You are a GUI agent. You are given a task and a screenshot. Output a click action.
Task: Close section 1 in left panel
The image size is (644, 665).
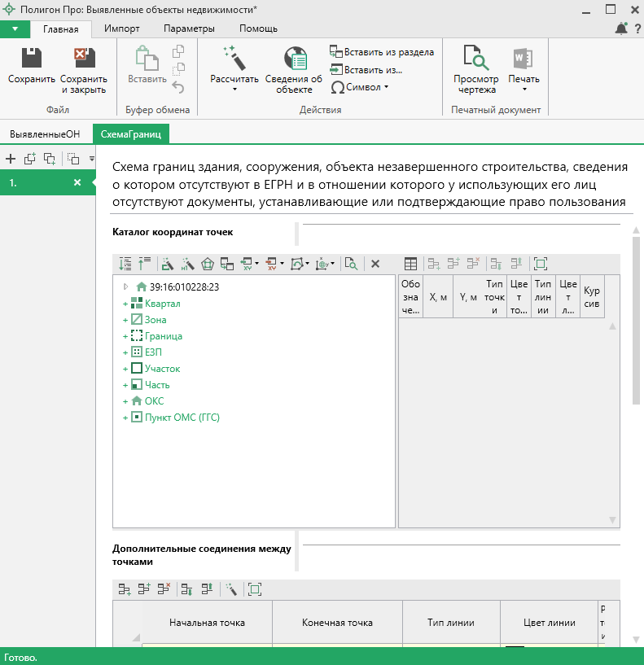coord(77,183)
